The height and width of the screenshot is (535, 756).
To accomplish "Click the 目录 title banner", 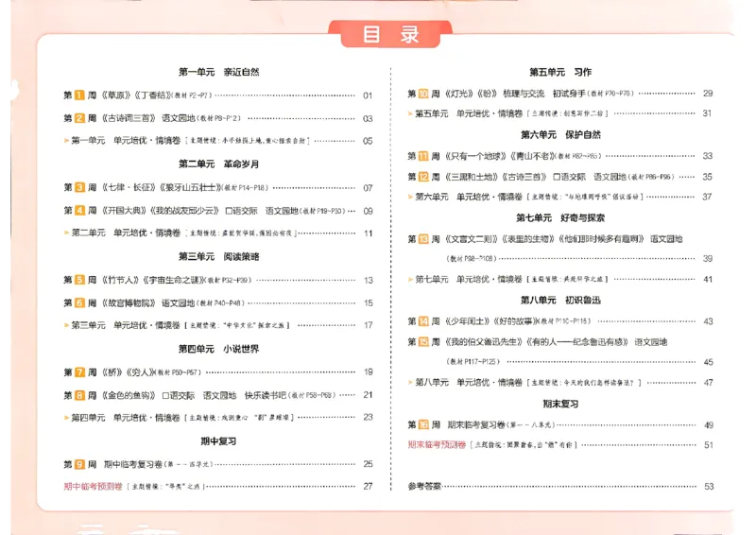I will pyautogui.click(x=390, y=34).
